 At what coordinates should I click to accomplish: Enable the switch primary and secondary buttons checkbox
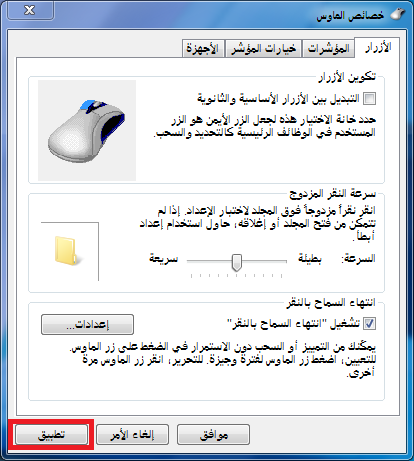coord(369,99)
